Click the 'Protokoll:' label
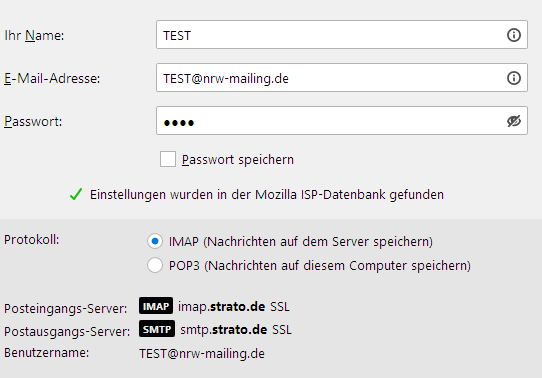Viewport: 542px width, 378px height. coord(32,239)
